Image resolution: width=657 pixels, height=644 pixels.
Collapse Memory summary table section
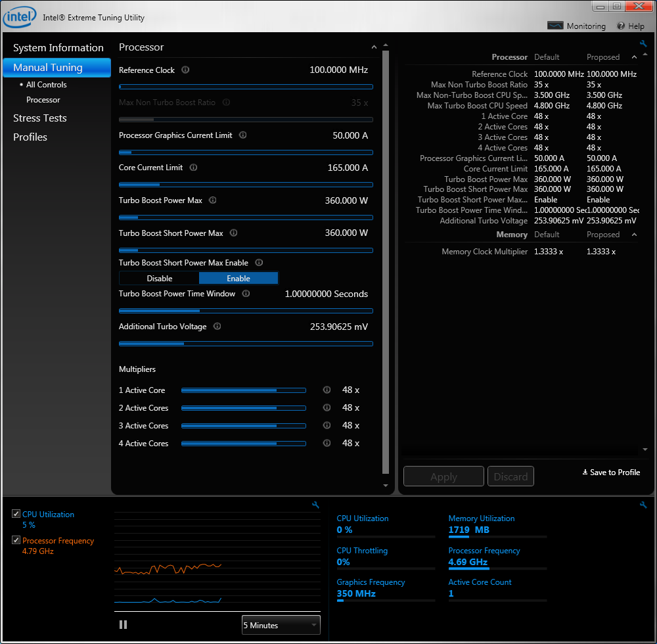pyautogui.click(x=635, y=235)
